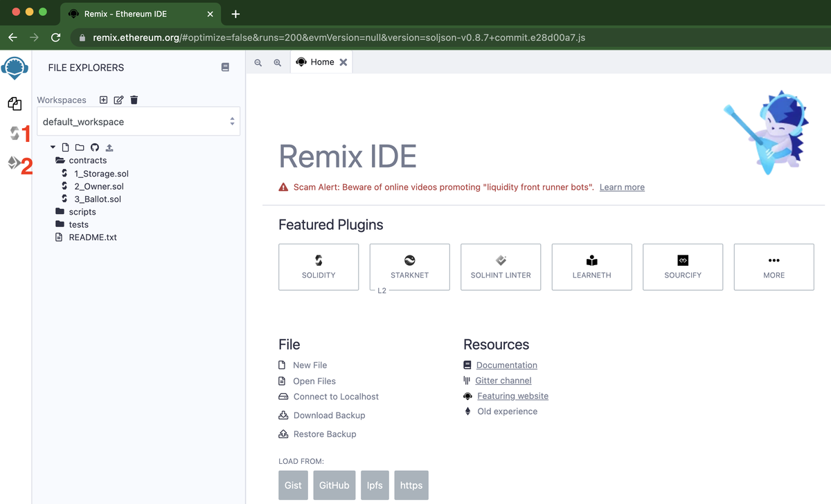Delete the workspace with the trash icon

click(134, 100)
